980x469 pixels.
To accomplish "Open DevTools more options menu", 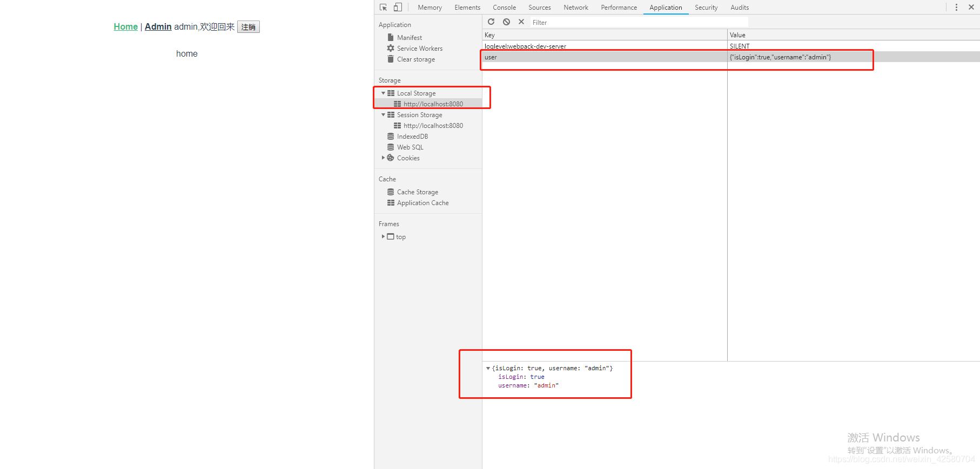I will 956,7.
